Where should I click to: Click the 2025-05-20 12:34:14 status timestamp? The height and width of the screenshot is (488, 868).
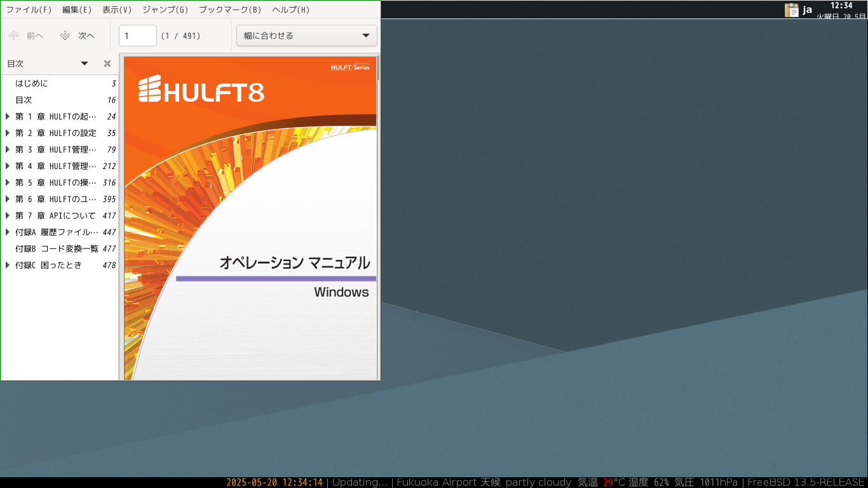point(275,482)
